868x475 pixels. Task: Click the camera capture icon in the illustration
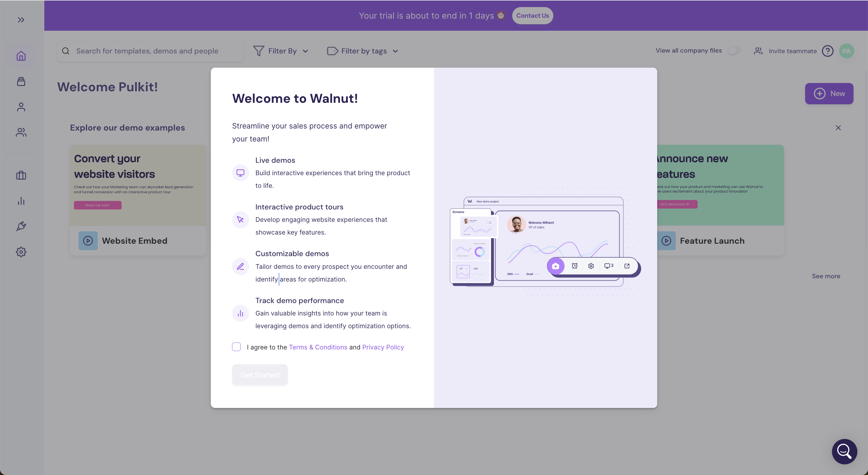[555, 266]
